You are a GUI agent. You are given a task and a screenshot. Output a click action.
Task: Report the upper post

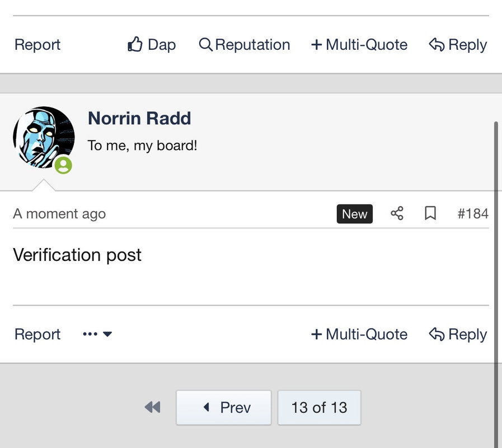point(37,45)
